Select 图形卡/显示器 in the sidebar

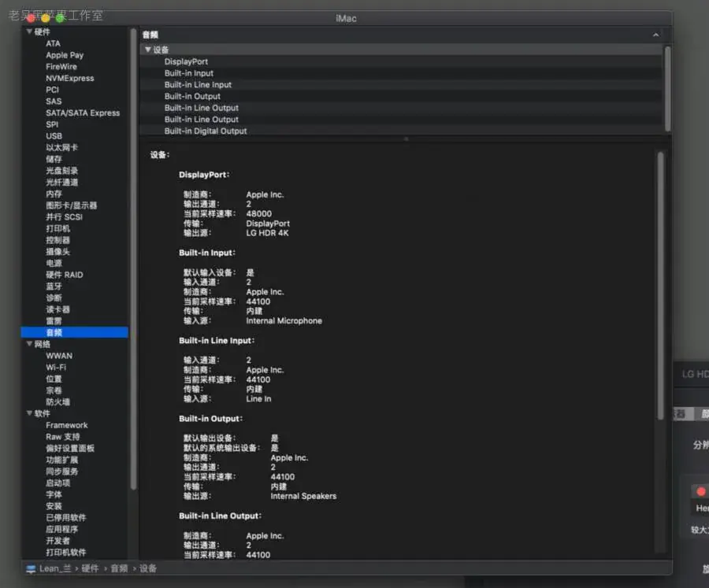point(72,205)
